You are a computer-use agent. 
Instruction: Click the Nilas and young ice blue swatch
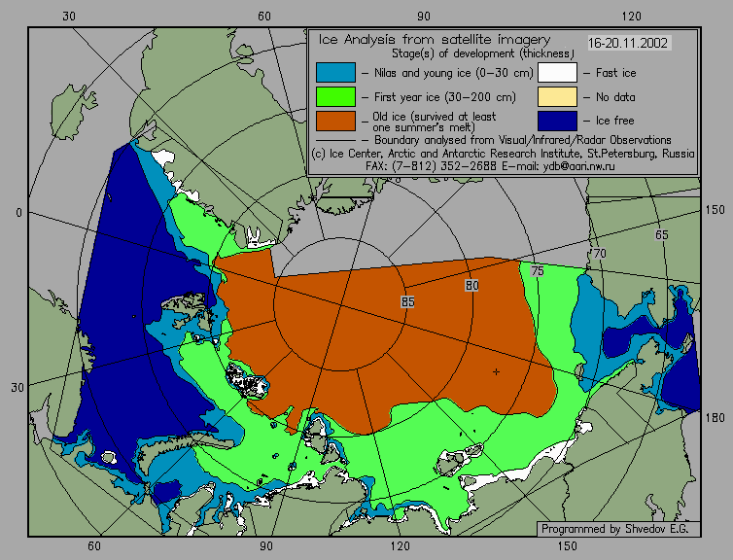click(x=335, y=73)
